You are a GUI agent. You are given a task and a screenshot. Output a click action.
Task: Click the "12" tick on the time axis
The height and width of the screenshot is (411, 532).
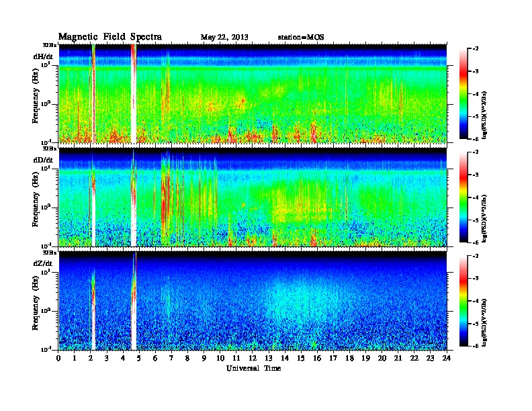tap(253, 359)
